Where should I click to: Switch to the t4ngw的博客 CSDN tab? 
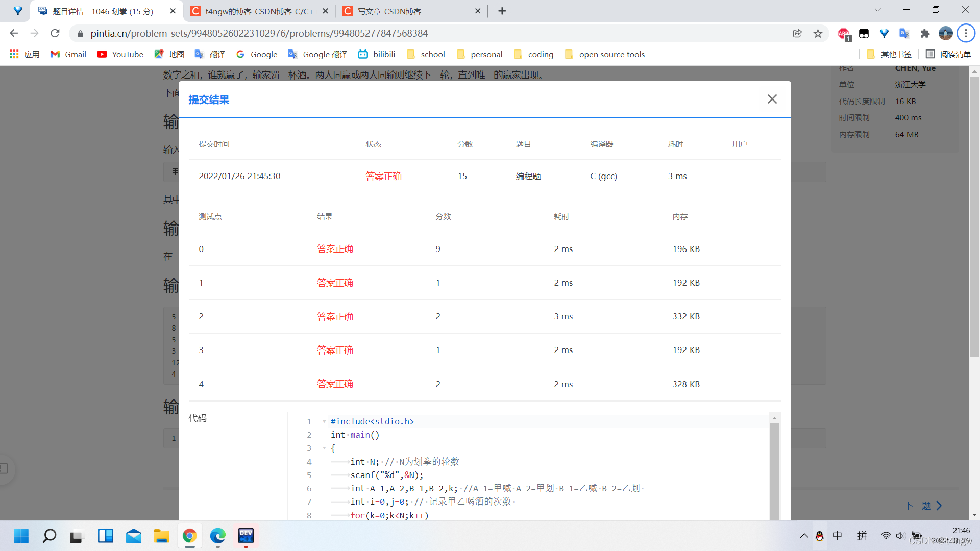[259, 11]
